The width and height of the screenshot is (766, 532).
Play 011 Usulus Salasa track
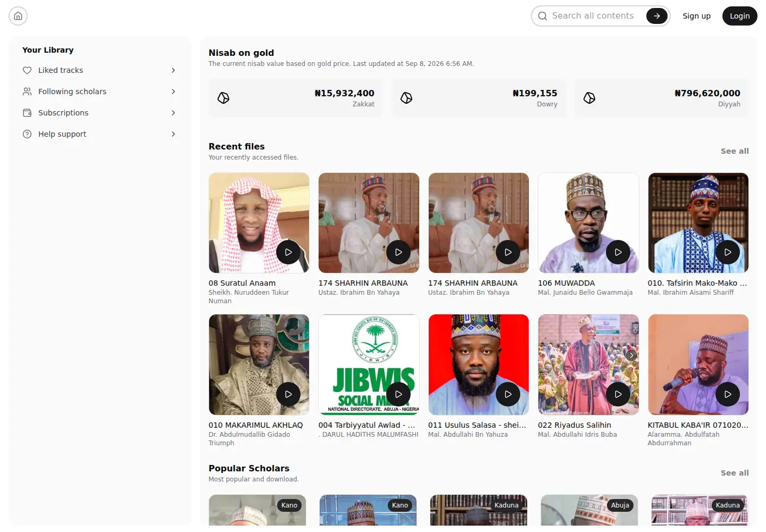(508, 394)
